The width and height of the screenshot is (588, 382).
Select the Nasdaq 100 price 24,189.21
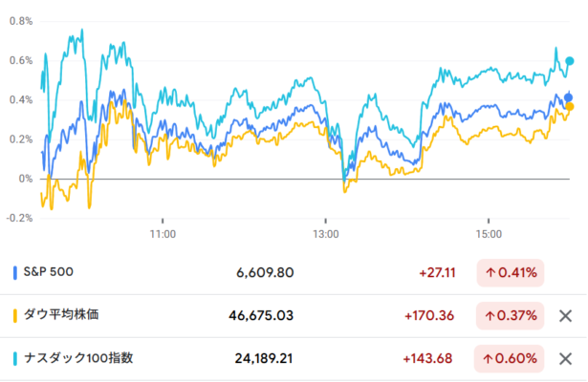click(x=260, y=359)
